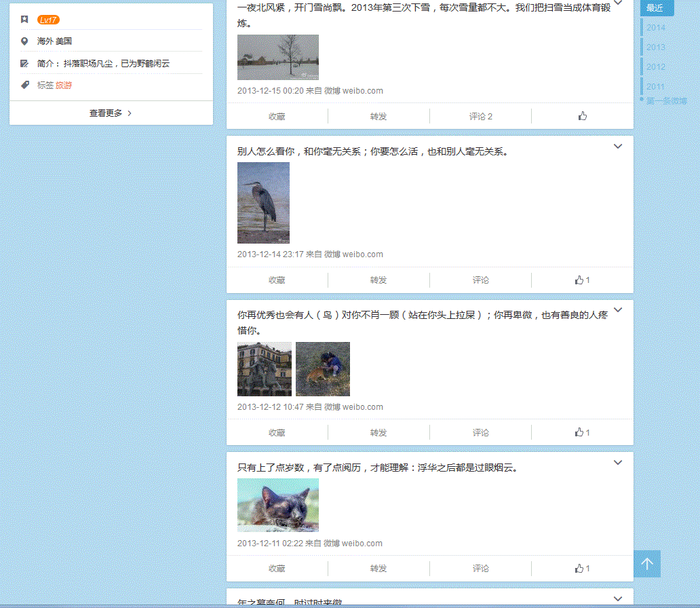Click the Lv17 level badge
Image resolution: width=700 pixels, height=608 pixels.
pos(48,20)
